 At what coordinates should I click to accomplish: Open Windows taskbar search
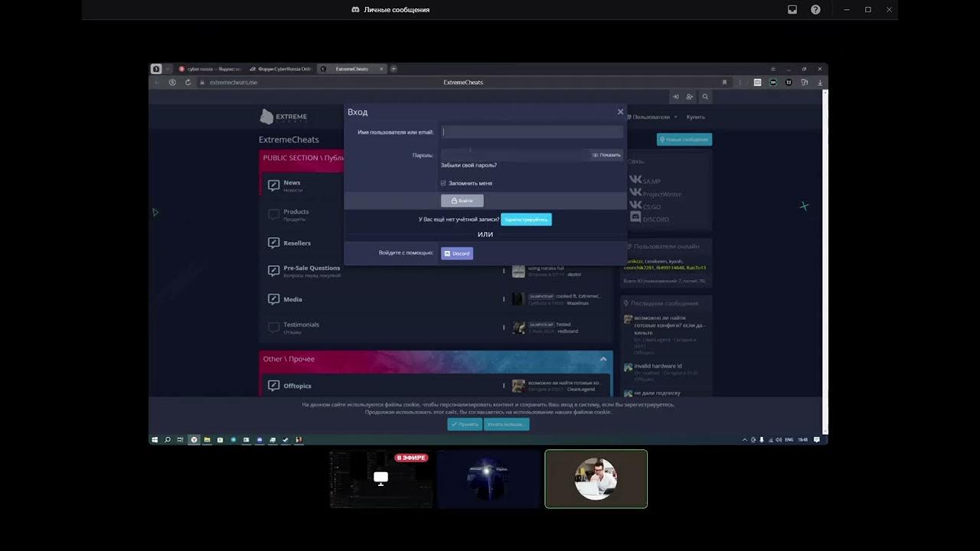(168, 440)
